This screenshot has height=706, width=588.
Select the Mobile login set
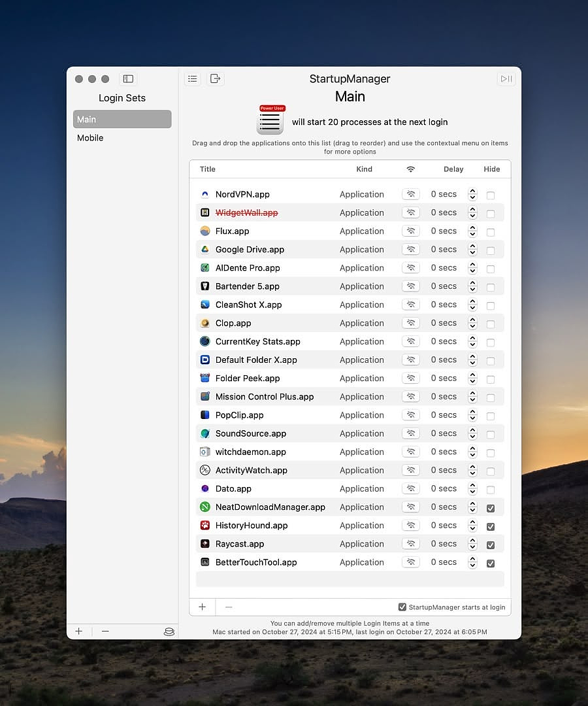point(90,138)
